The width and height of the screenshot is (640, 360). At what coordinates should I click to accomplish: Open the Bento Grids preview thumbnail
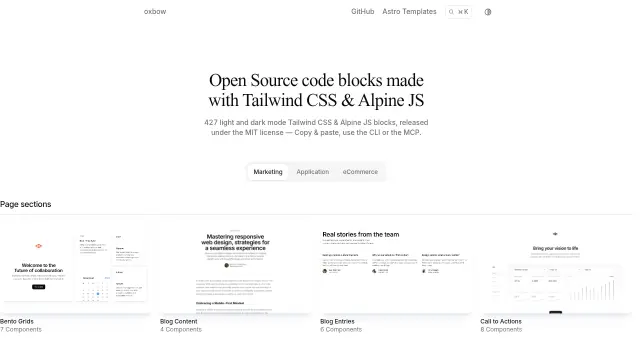coord(75,268)
